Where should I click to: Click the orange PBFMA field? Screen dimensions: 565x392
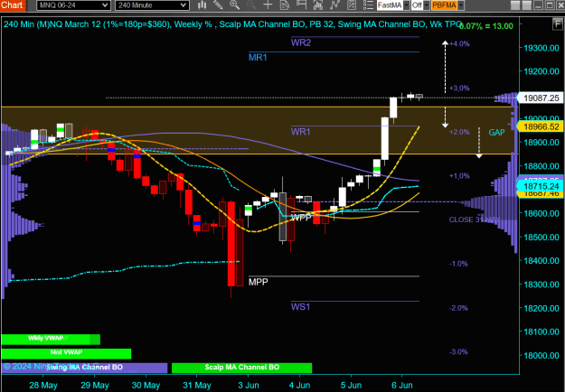click(x=444, y=5)
